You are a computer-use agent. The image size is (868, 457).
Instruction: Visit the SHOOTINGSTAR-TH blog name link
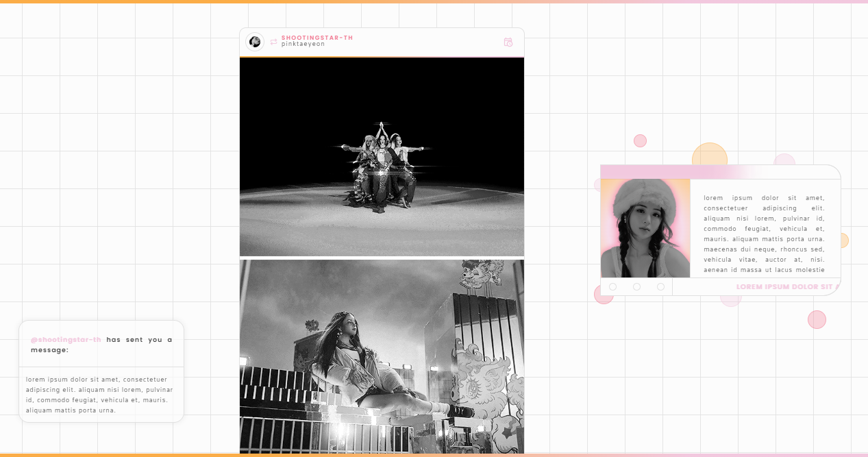[318, 38]
